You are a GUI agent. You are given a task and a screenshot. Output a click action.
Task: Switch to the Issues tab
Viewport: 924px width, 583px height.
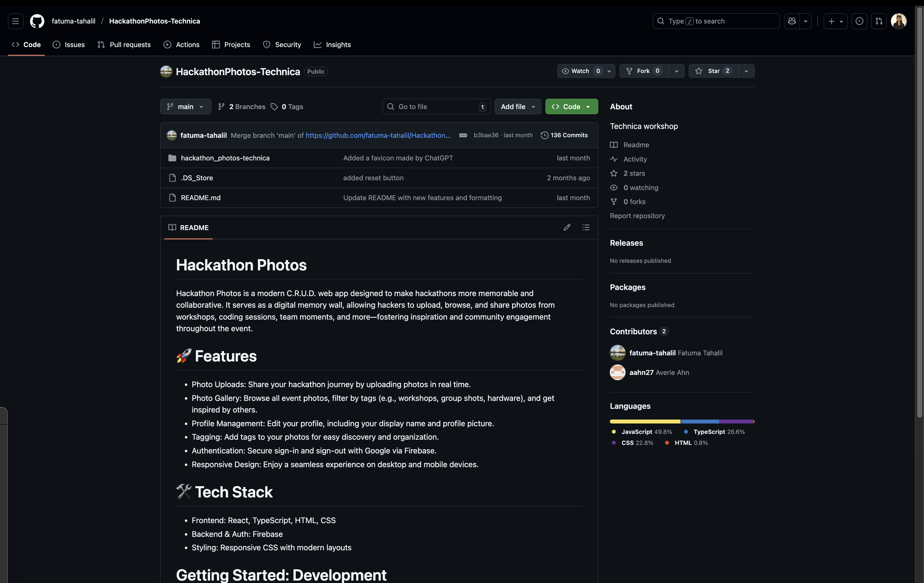point(69,45)
